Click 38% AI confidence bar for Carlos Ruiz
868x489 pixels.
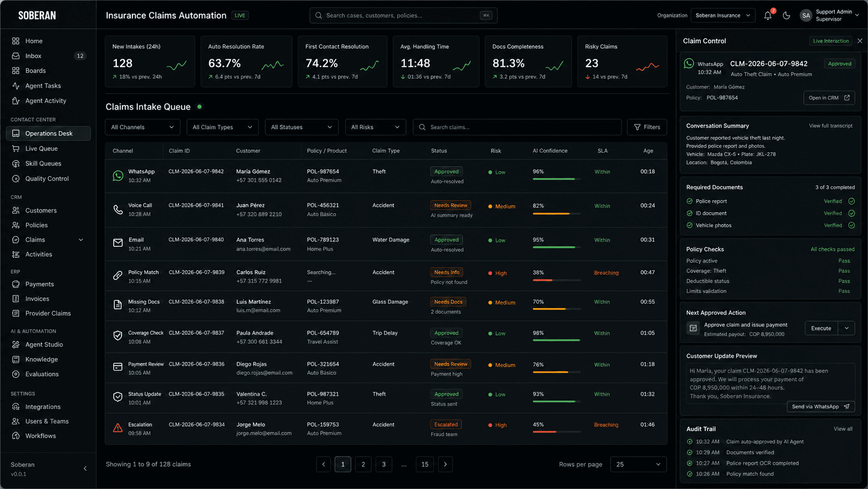coord(556,280)
